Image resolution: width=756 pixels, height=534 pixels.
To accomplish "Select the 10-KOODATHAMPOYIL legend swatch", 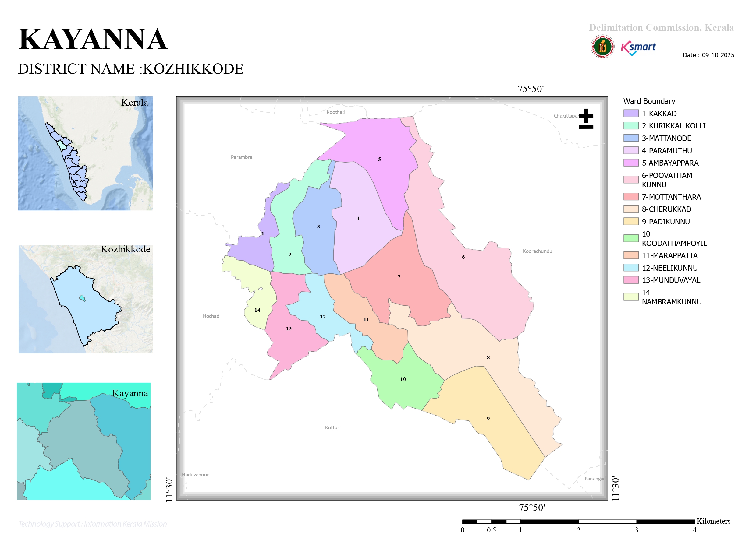I will [x=631, y=239].
